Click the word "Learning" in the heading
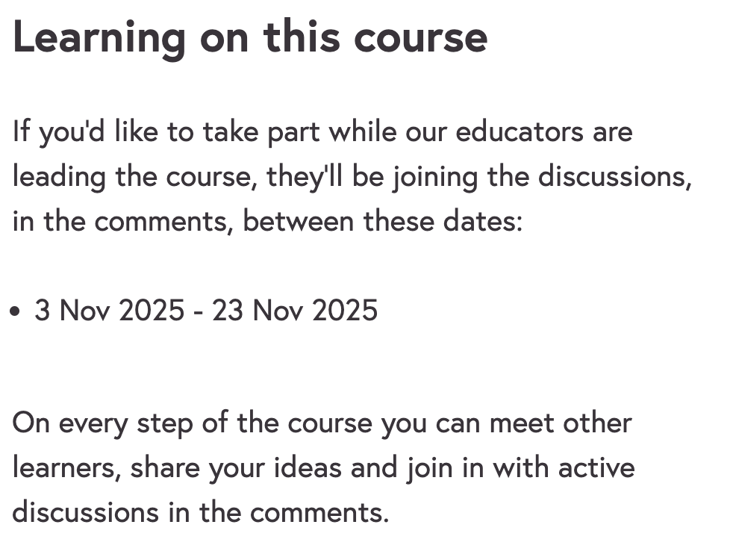The height and width of the screenshot is (560, 733). pyautogui.click(x=99, y=36)
